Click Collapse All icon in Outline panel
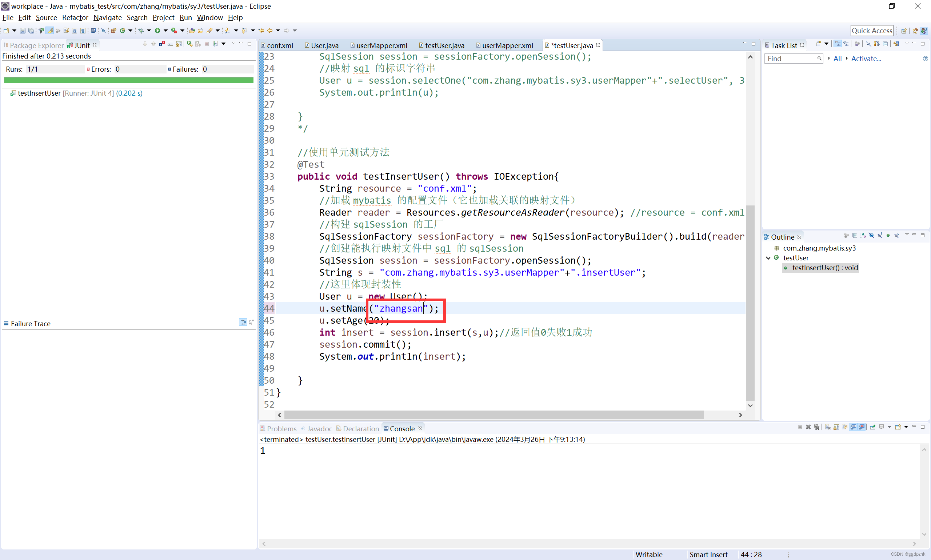The image size is (931, 560). pos(855,236)
